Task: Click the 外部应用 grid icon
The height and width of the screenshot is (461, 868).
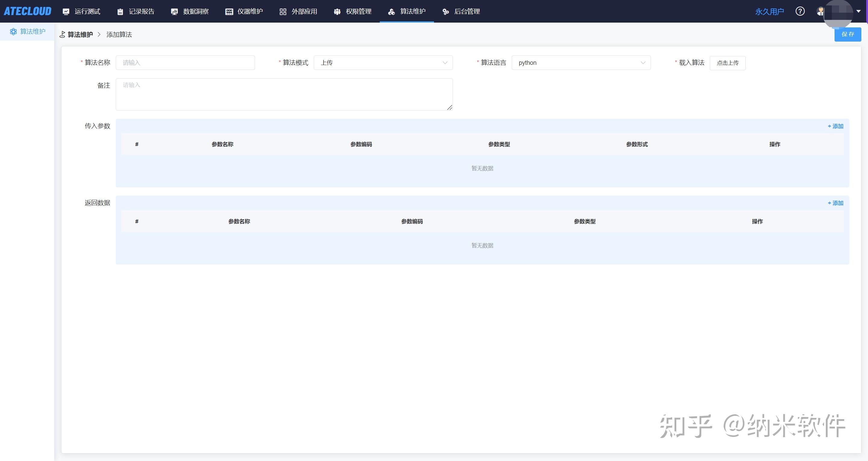Action: click(x=283, y=12)
